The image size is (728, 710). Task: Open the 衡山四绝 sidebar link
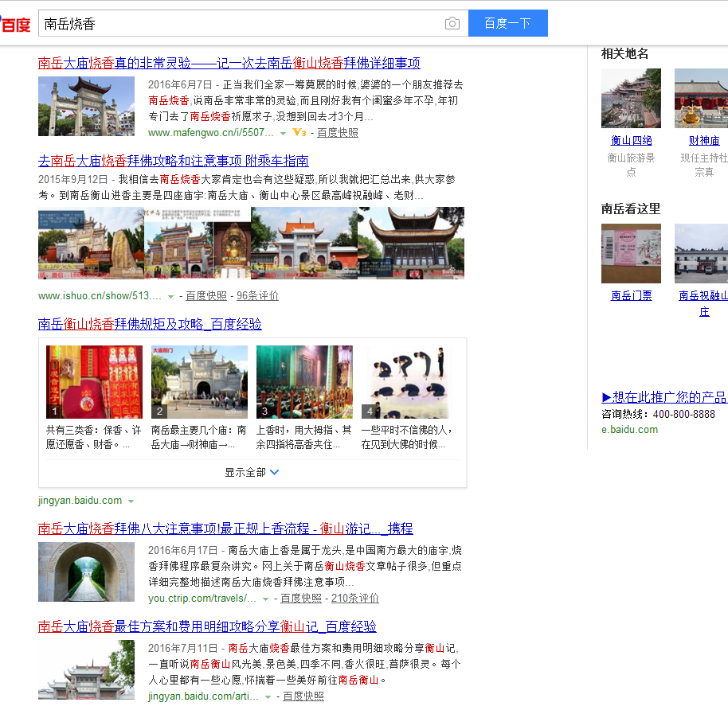pos(632,141)
